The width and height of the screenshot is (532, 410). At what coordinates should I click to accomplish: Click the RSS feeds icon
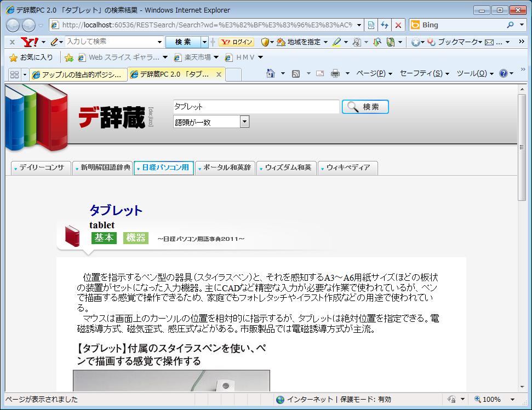296,73
